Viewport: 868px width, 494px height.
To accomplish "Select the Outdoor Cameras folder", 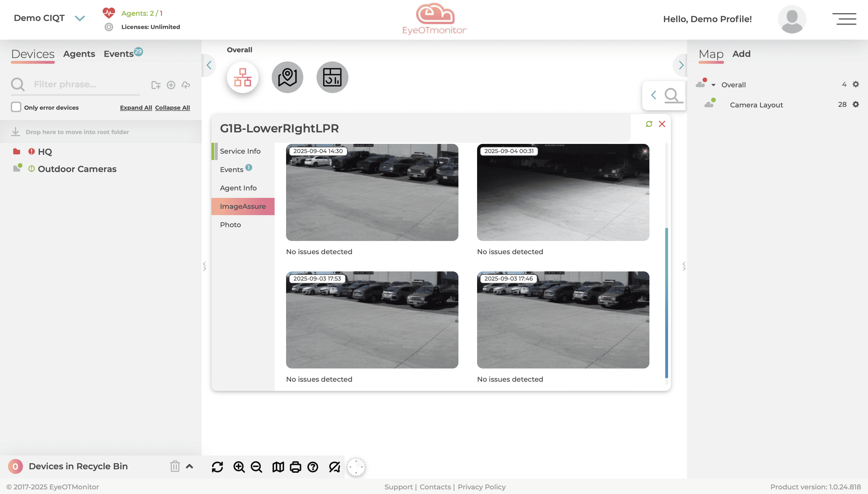I will 77,169.
